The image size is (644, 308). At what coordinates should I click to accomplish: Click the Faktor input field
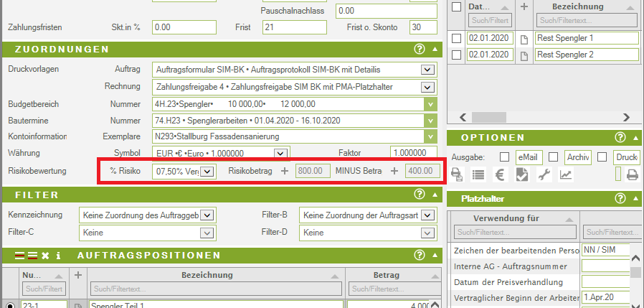[414, 152]
